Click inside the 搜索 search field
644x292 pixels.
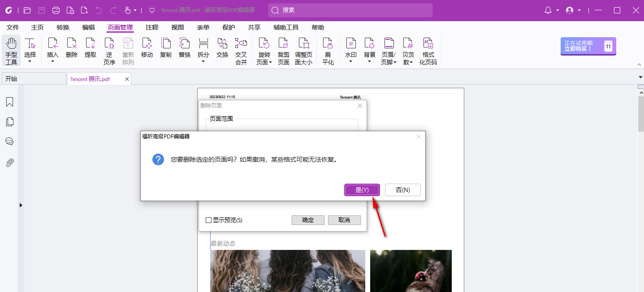[x=350, y=10]
